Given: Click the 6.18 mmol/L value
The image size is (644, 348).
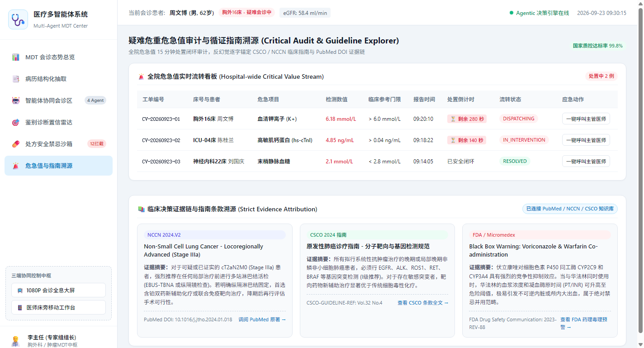Looking at the screenshot, I should pos(341,119).
